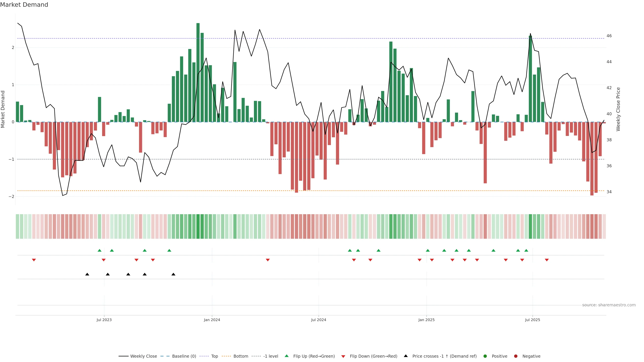Click the black Price crosses legend triangle
Screen dimensions: 644x362
point(406,356)
